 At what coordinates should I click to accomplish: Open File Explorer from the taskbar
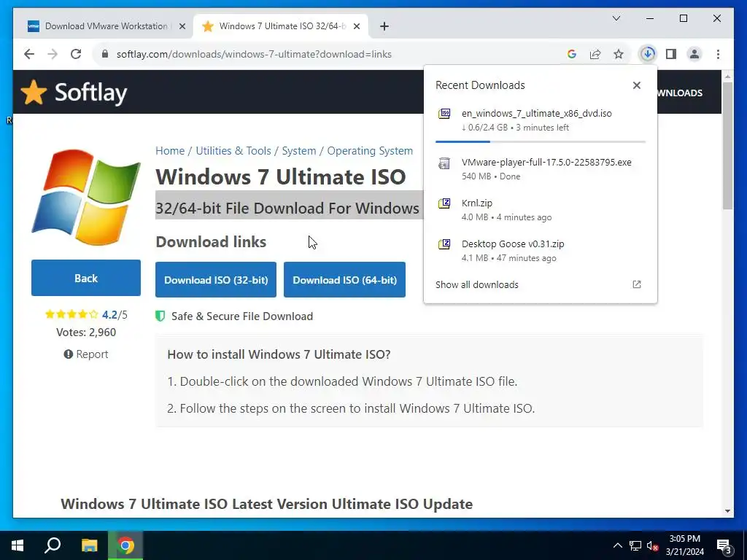89,545
